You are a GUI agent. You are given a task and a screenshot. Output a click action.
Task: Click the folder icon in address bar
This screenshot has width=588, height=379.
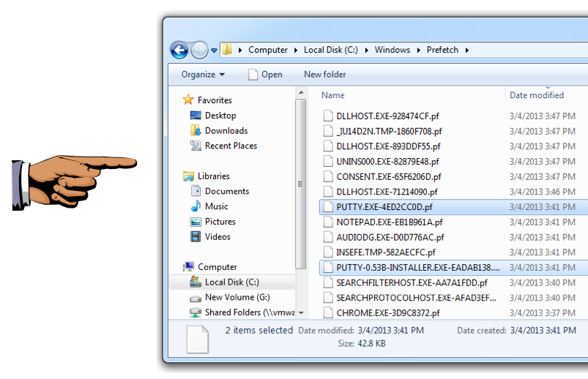(x=227, y=50)
